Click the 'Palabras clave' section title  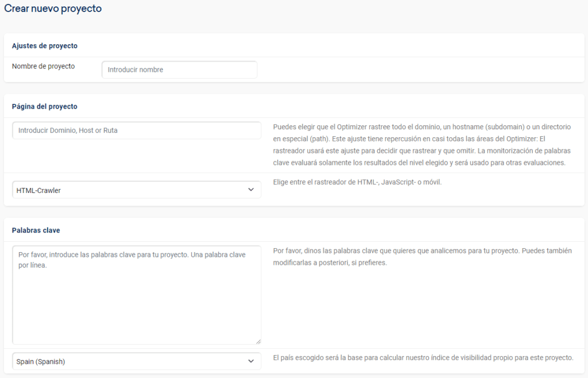pyautogui.click(x=36, y=230)
